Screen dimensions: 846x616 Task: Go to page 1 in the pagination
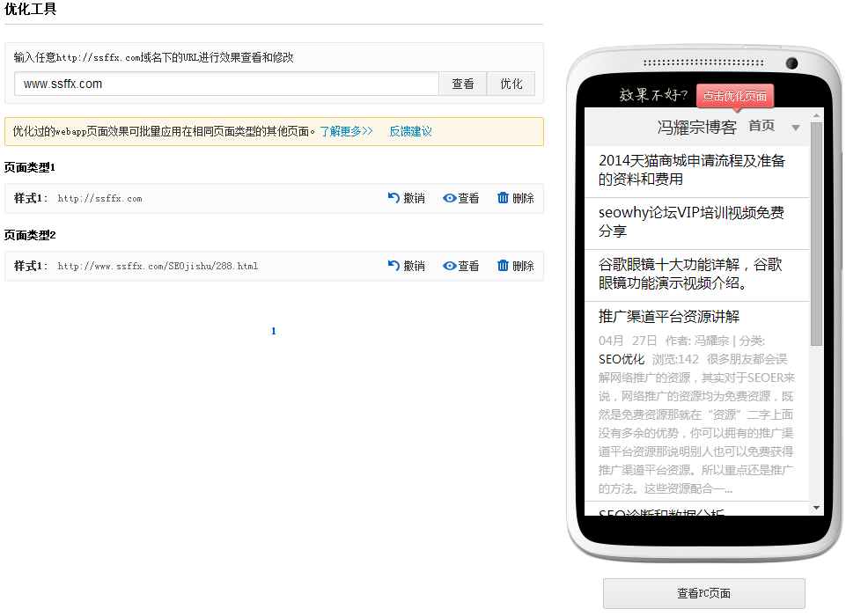(x=274, y=331)
